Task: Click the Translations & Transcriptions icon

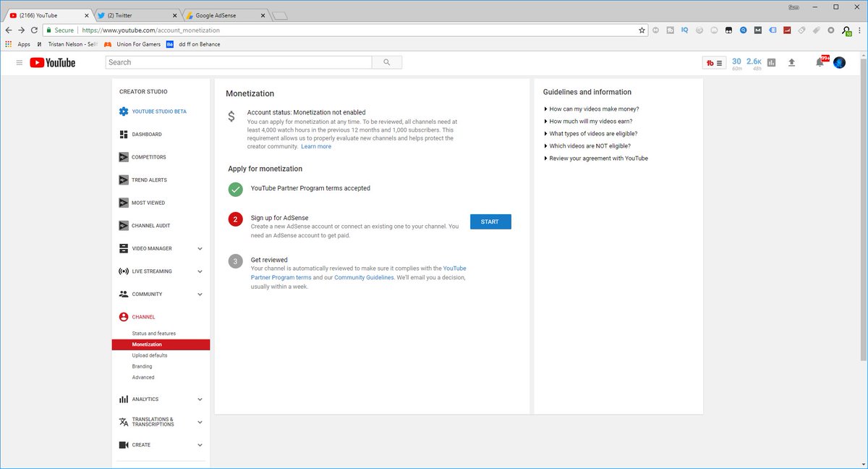Action: point(124,422)
